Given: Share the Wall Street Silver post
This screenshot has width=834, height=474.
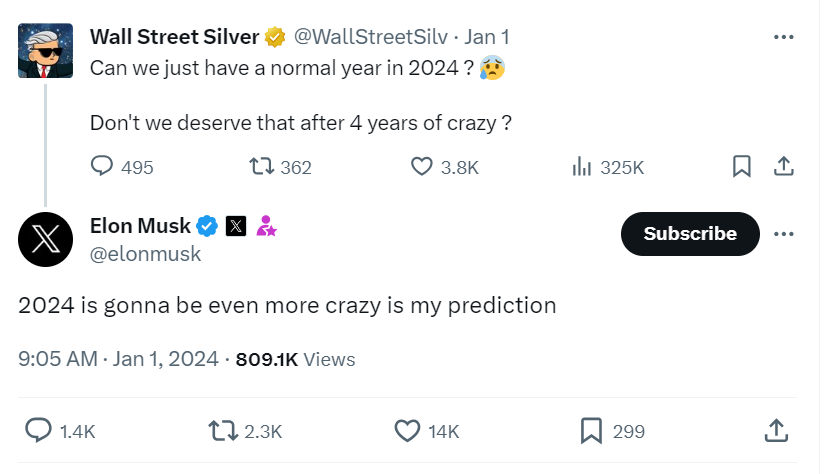Looking at the screenshot, I should coord(785,167).
